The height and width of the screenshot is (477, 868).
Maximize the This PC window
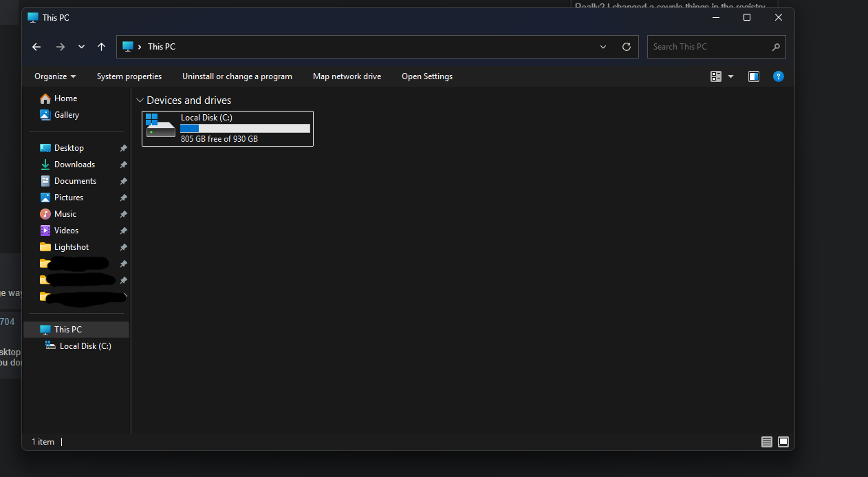click(x=747, y=17)
